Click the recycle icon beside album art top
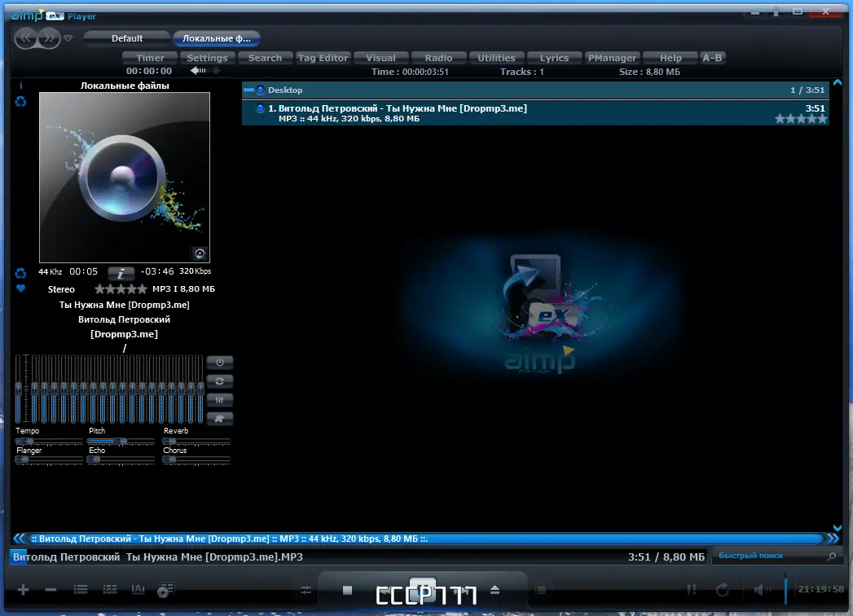Screen dimensions: 853x616 coord(20,101)
